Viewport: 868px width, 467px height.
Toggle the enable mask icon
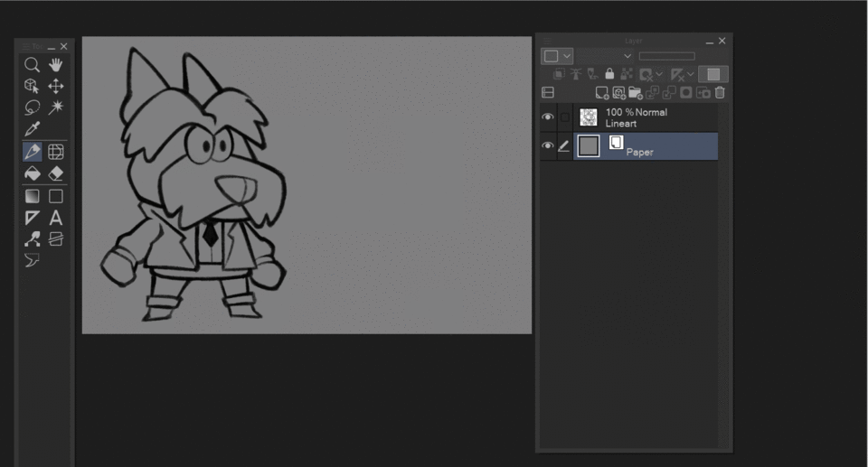(x=646, y=75)
